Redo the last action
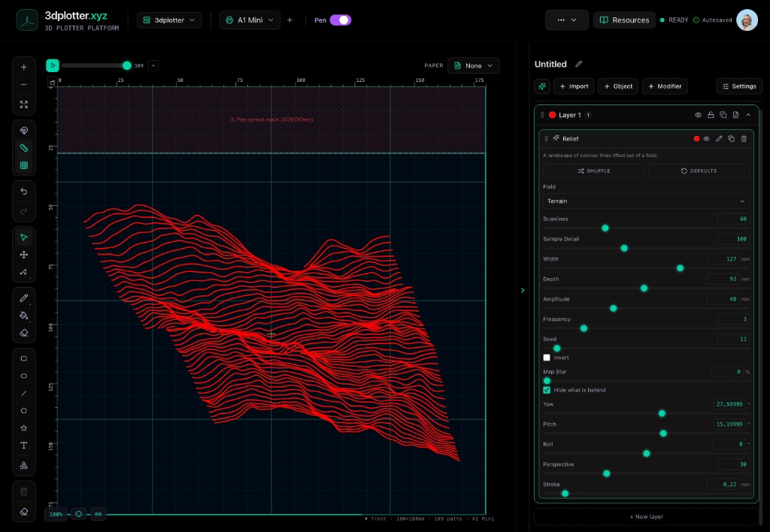The width and height of the screenshot is (770, 532). pos(23,212)
